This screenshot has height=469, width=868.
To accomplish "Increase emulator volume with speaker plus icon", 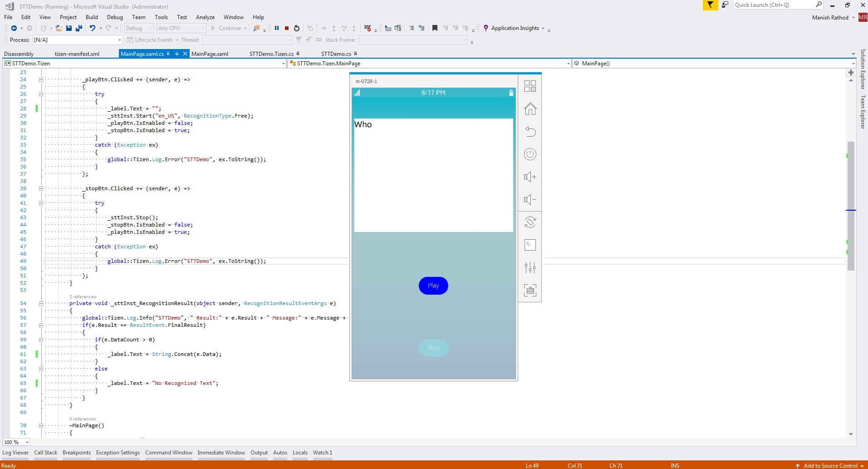I will point(530,177).
